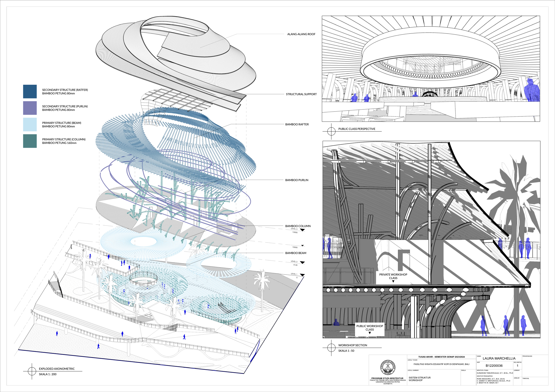Click the Level 1 elevation triangle marker
This screenshot has height=392, width=555.
[302, 275]
